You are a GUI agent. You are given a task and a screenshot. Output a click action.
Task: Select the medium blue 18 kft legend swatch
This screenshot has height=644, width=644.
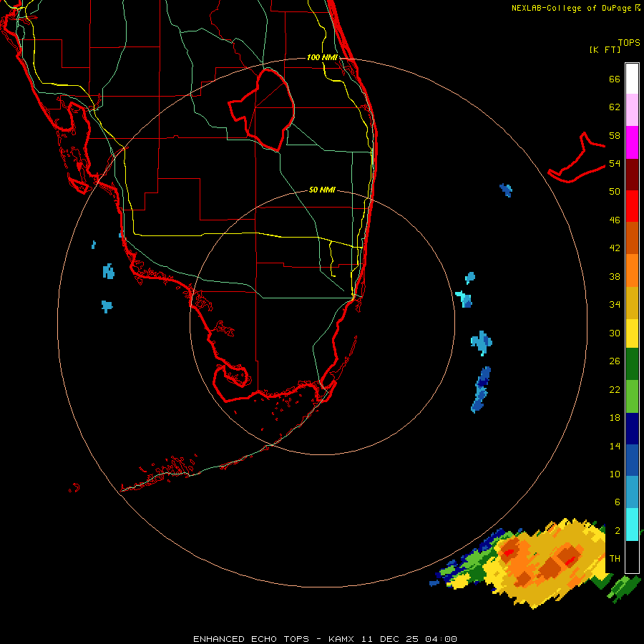[x=632, y=460]
